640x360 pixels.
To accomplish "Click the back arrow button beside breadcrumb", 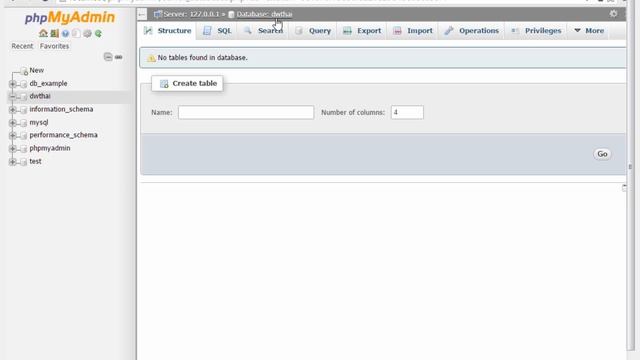I will [142, 14].
